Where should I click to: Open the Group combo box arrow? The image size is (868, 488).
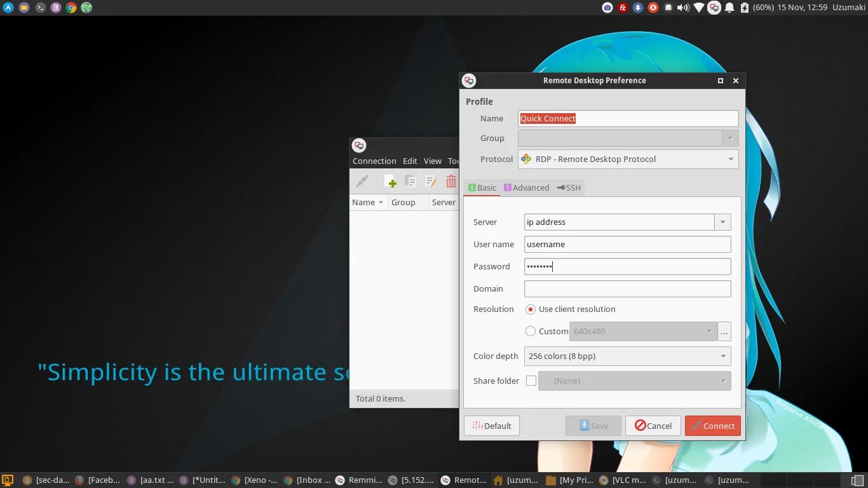point(730,138)
